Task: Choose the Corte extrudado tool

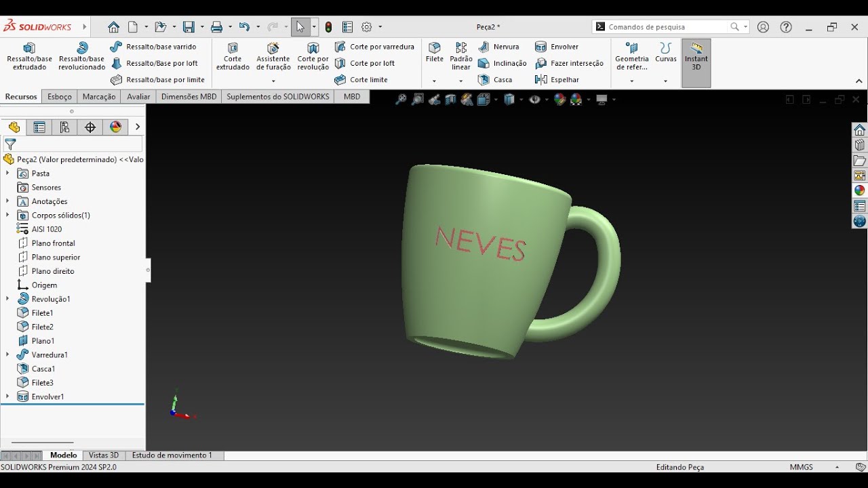Action: (x=233, y=57)
